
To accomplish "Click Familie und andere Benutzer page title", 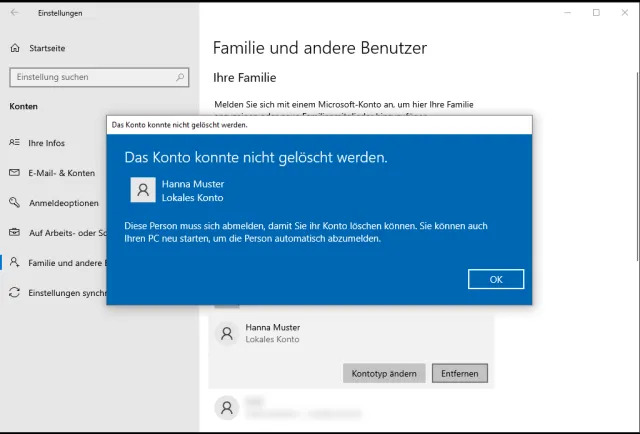I will [x=320, y=48].
